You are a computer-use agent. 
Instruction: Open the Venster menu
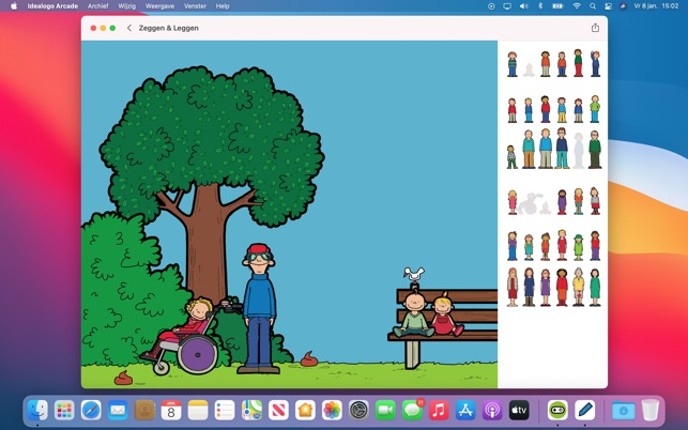pos(195,6)
